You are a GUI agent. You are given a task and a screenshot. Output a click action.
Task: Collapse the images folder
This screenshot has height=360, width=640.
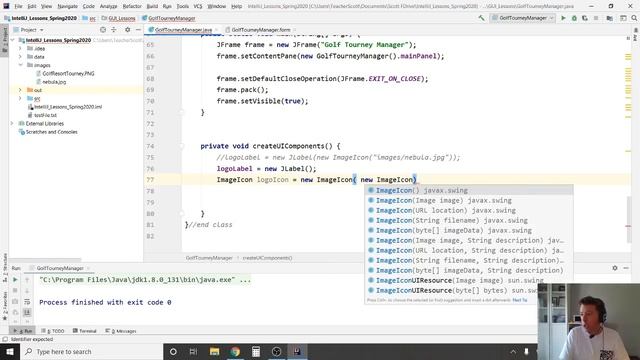point(20,65)
